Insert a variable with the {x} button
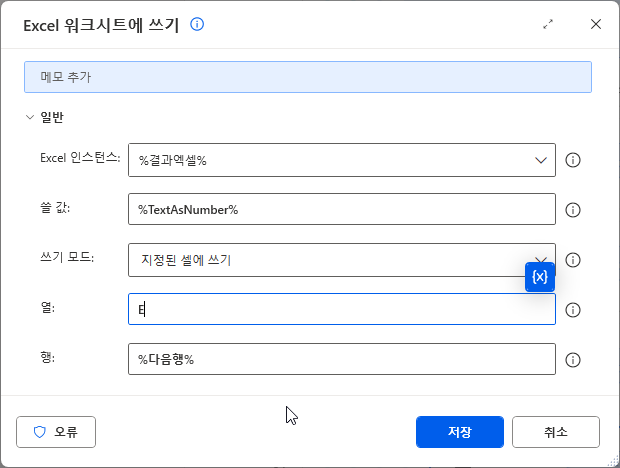Screen dimensions: 620x468 (x=540, y=277)
